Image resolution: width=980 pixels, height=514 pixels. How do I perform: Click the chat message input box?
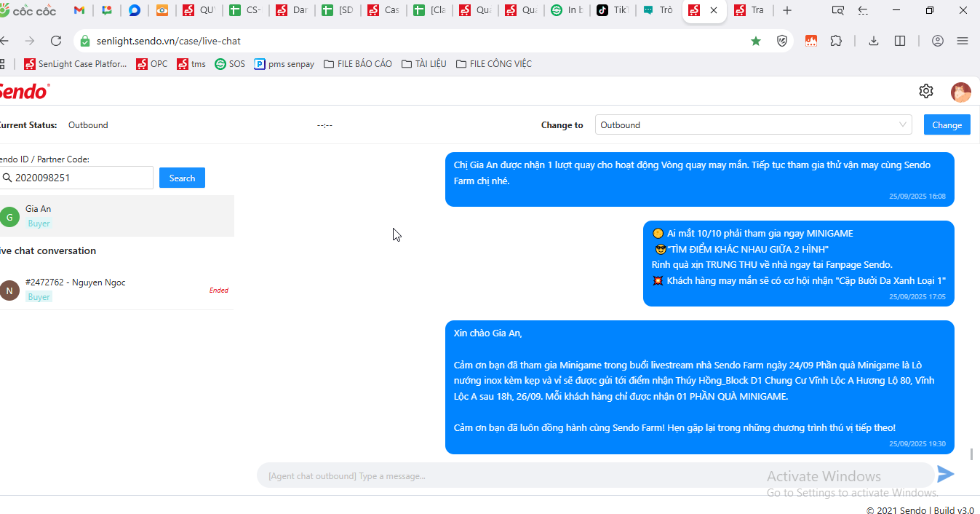(x=595, y=475)
